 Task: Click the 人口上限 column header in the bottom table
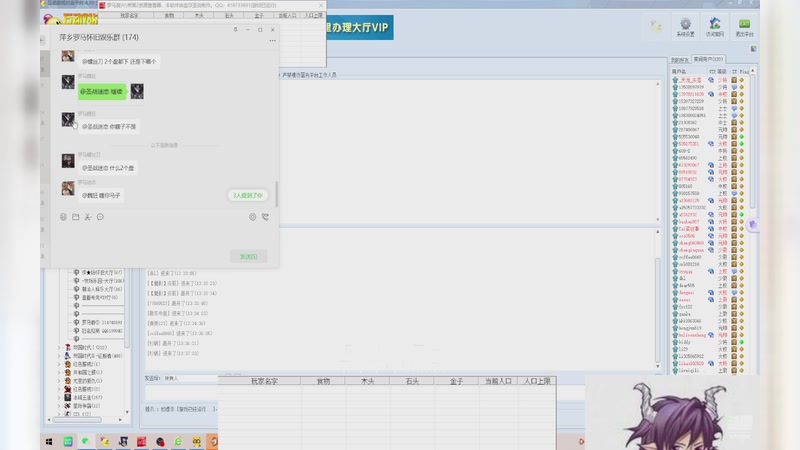pyautogui.click(x=537, y=381)
